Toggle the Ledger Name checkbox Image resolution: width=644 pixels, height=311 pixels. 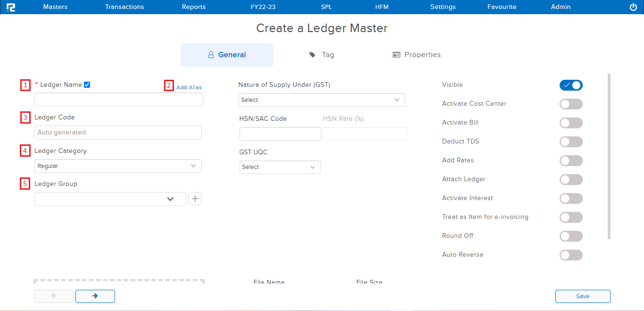pyautogui.click(x=87, y=85)
